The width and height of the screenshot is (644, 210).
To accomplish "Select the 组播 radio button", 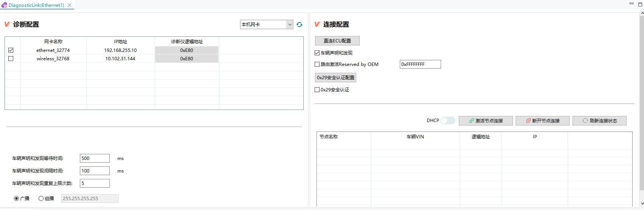I will click(x=41, y=198).
